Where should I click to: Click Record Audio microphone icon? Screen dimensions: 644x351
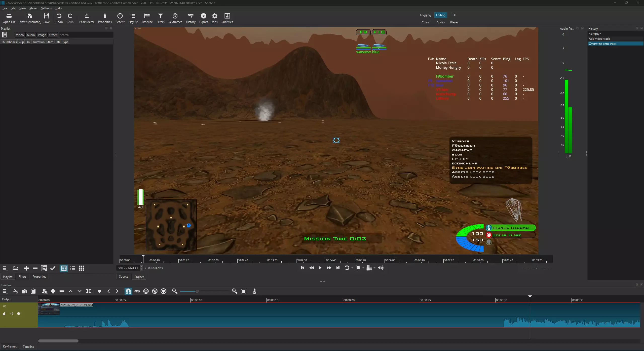coord(254,291)
